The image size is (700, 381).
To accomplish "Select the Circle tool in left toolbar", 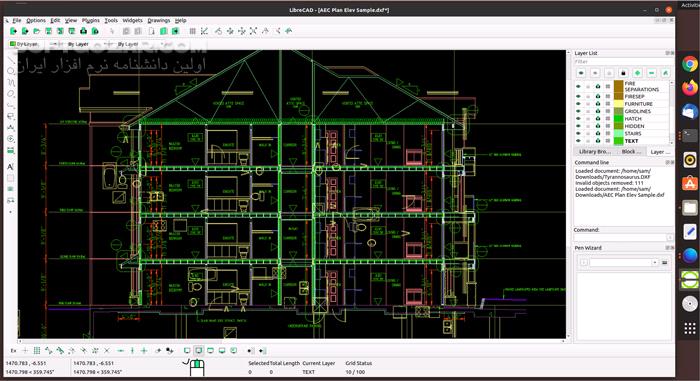I will (x=11, y=71).
